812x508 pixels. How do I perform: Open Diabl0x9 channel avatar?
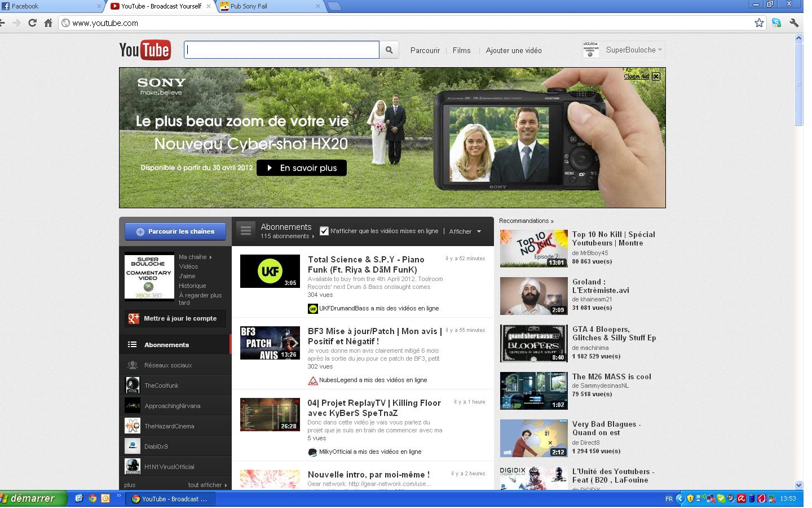coord(133,446)
